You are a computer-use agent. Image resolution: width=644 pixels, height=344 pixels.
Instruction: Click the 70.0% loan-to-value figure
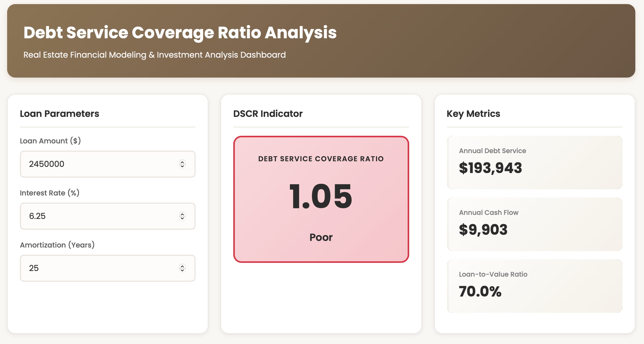click(480, 291)
